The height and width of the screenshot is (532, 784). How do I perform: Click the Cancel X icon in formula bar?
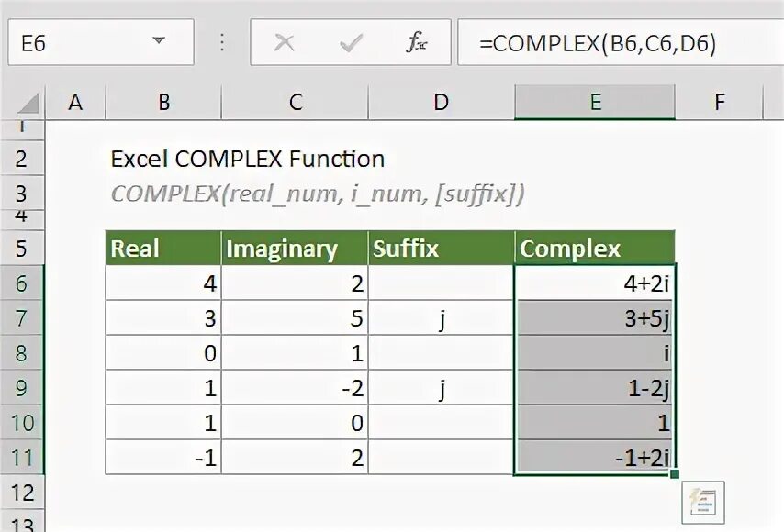click(x=284, y=43)
